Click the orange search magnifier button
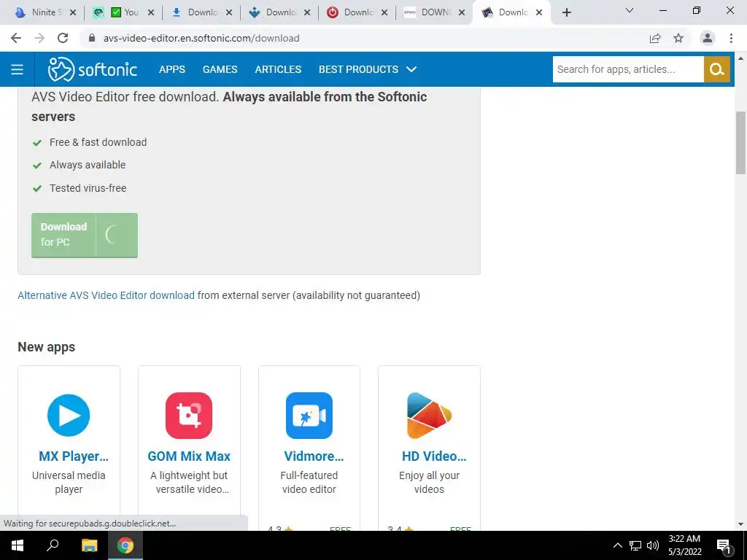747x560 pixels. pos(717,69)
